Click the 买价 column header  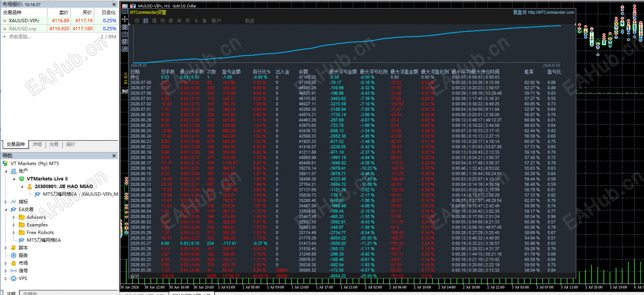pyautogui.click(x=86, y=12)
